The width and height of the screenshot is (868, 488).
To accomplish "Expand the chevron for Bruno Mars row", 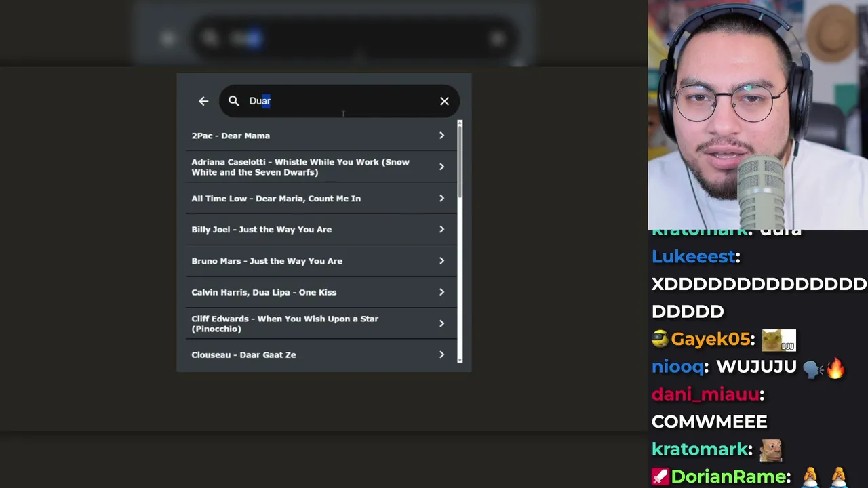I will pyautogui.click(x=441, y=261).
